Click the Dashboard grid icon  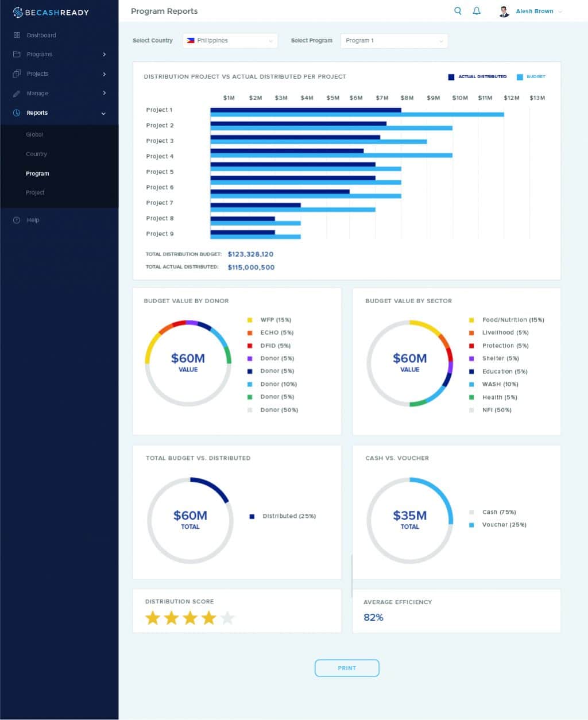17,35
